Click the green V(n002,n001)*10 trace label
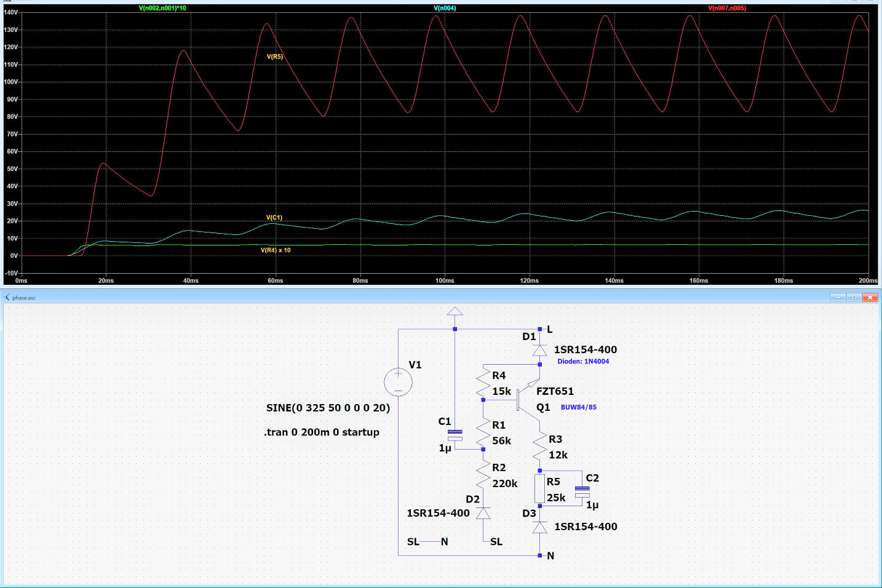 click(x=162, y=8)
